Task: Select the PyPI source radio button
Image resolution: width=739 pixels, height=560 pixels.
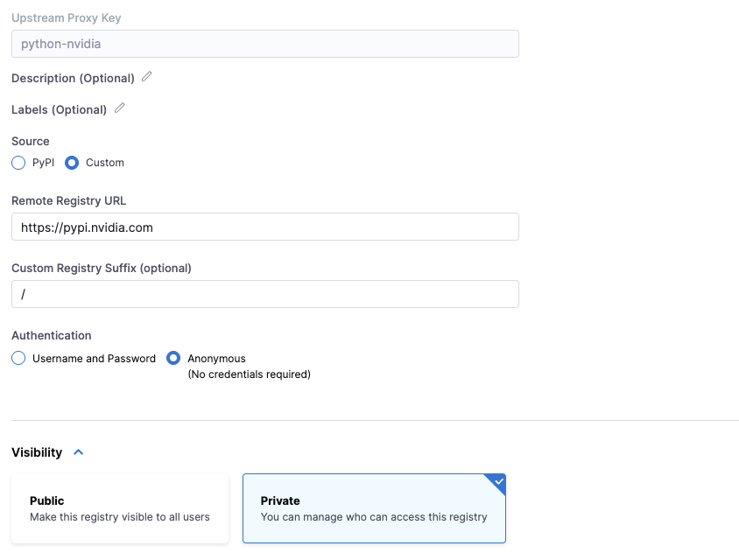Action: click(18, 163)
